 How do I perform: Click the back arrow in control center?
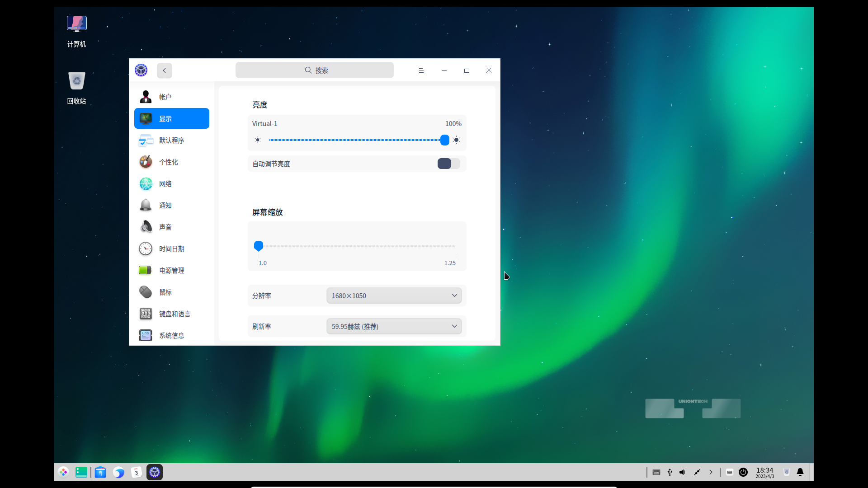coord(164,70)
